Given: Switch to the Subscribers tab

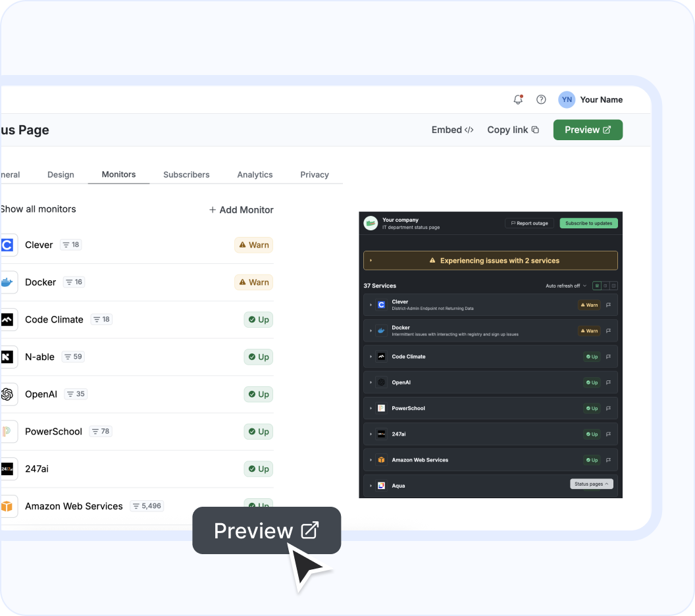Looking at the screenshot, I should click(186, 174).
